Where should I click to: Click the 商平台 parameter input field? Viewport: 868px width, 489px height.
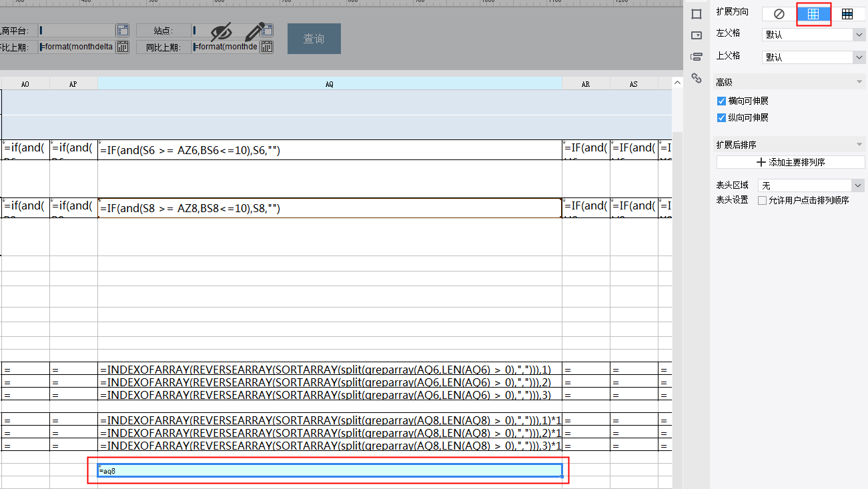click(x=77, y=30)
